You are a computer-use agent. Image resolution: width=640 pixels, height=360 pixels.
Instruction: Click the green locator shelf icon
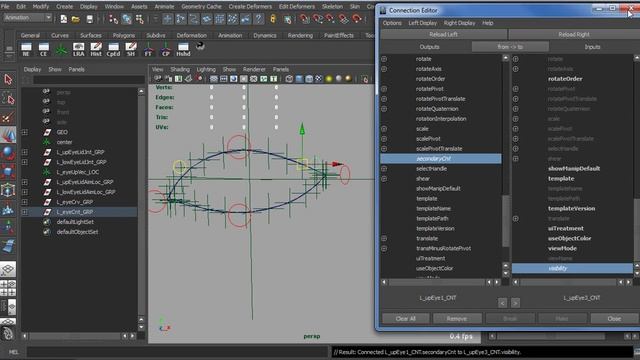[x=61, y=49]
